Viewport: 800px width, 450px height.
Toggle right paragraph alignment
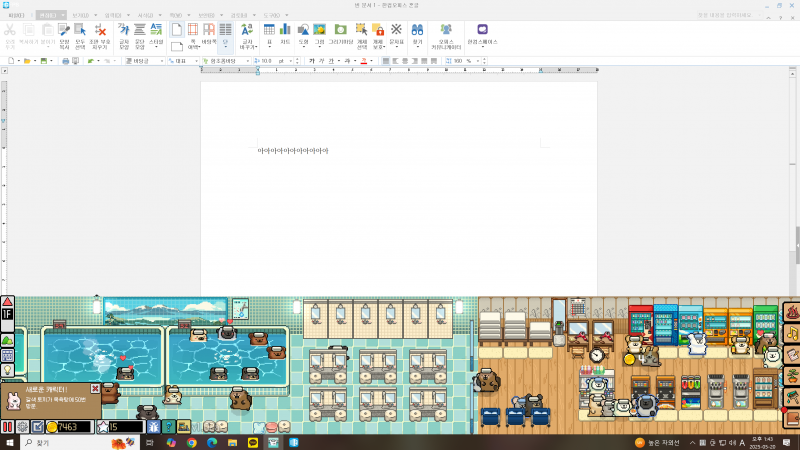(x=415, y=61)
